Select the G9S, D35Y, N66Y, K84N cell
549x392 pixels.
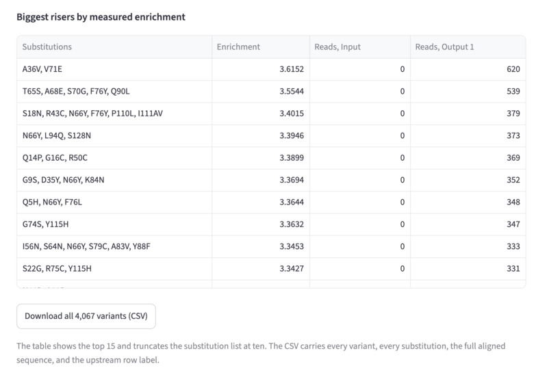[x=114, y=180]
